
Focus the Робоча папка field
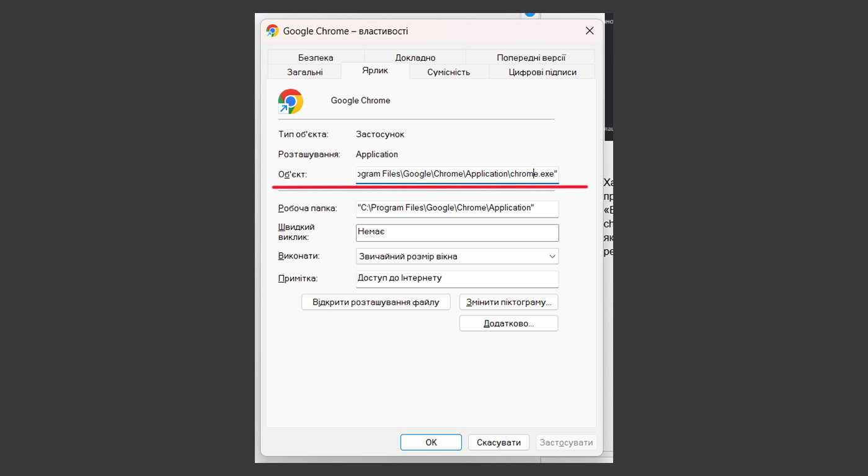[458, 208]
